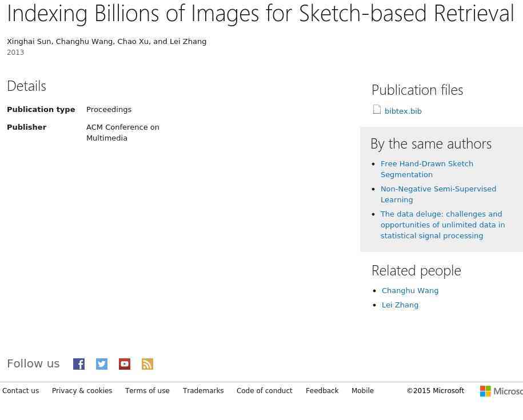Switch to the Mobile site
This screenshot has width=523, height=420.
(x=362, y=391)
